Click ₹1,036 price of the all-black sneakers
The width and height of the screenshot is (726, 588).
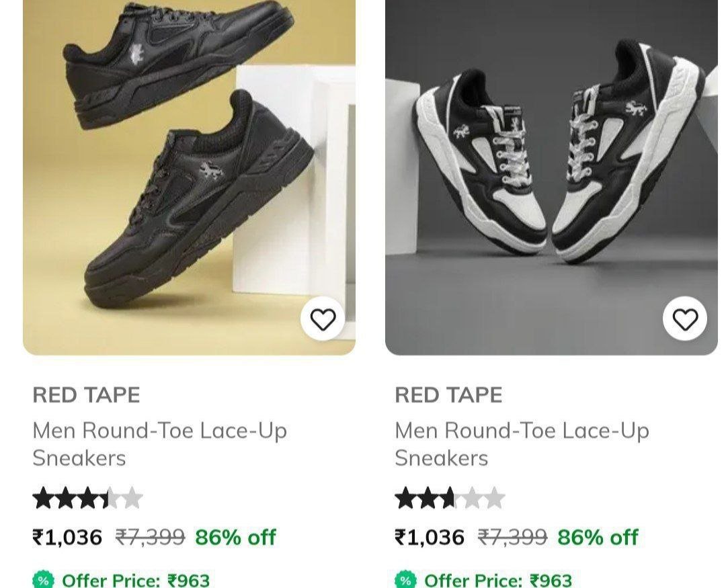(67, 538)
